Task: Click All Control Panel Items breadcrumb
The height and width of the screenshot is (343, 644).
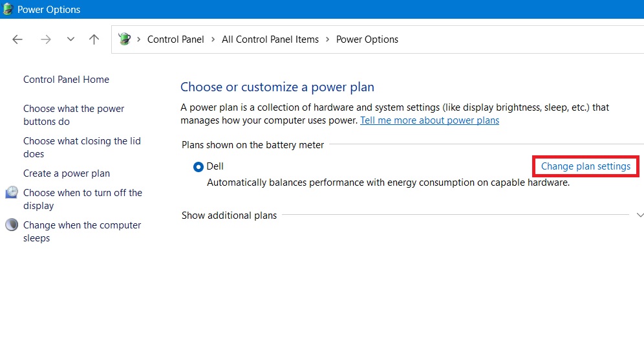Action: (x=270, y=39)
